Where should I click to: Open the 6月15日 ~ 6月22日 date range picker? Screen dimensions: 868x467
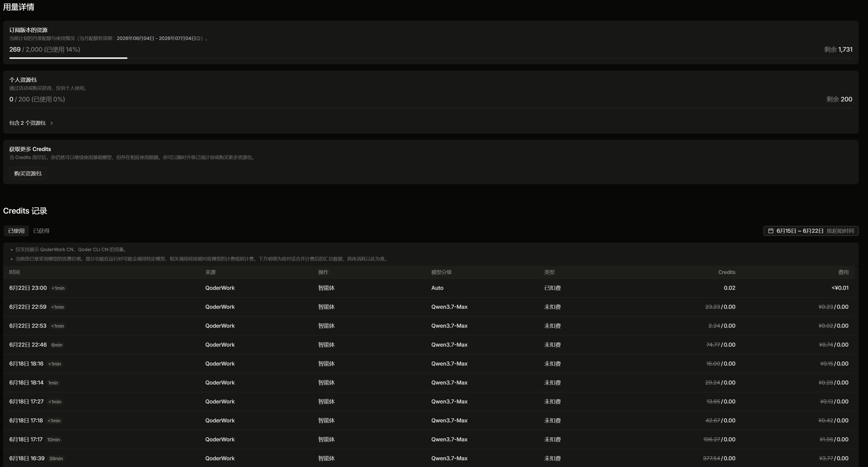tap(811, 231)
